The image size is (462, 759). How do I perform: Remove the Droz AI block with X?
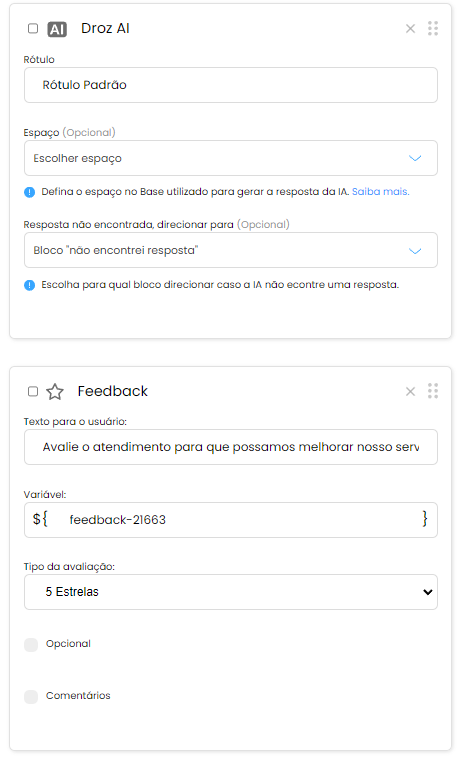click(x=410, y=29)
